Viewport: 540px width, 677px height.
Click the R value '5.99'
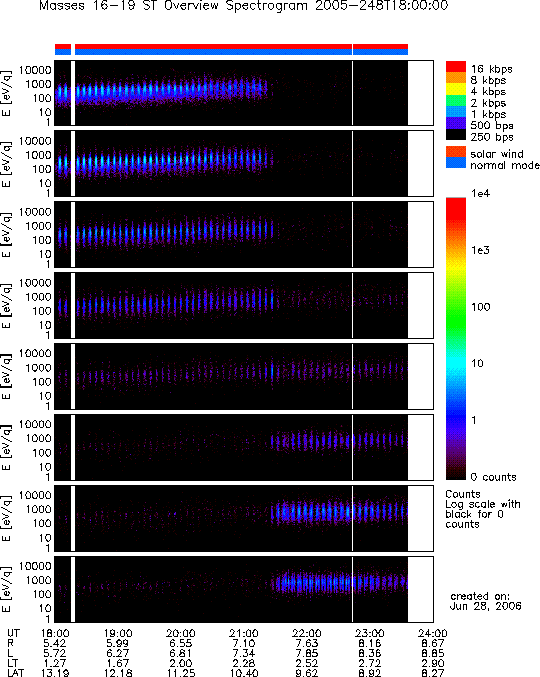[118, 643]
